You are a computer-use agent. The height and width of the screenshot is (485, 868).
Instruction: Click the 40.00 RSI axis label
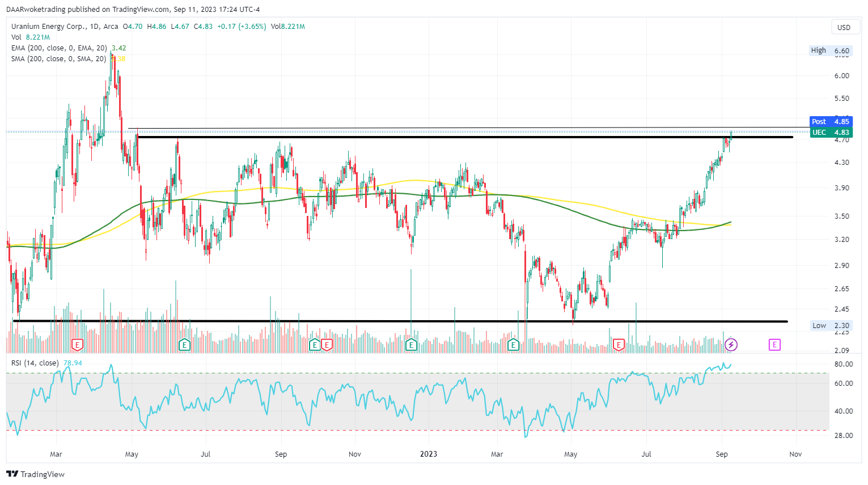tap(844, 411)
